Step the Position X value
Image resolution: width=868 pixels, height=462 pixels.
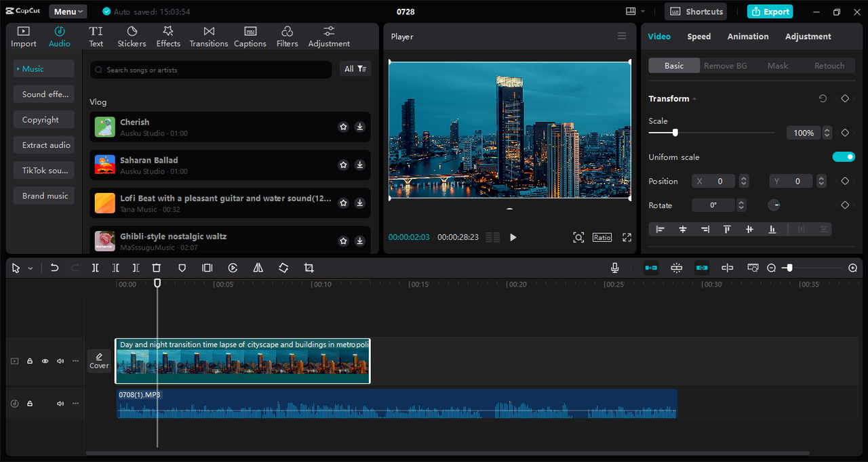(x=744, y=181)
